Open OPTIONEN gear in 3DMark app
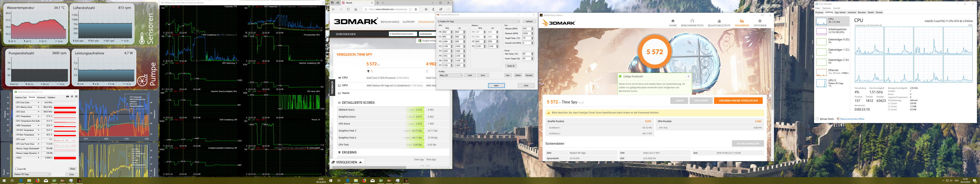 760,23
